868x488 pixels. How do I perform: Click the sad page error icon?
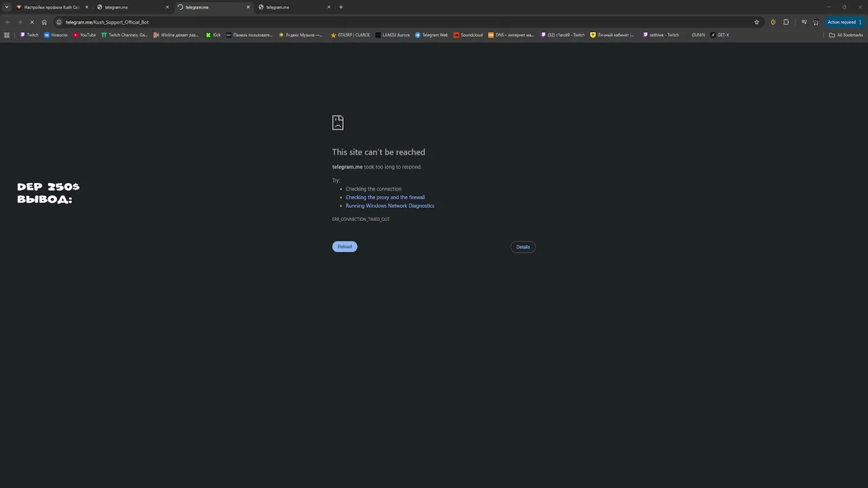[x=338, y=123]
